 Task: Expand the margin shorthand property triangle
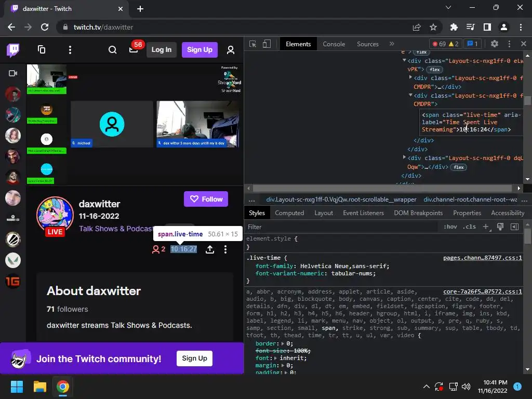coord(283,365)
